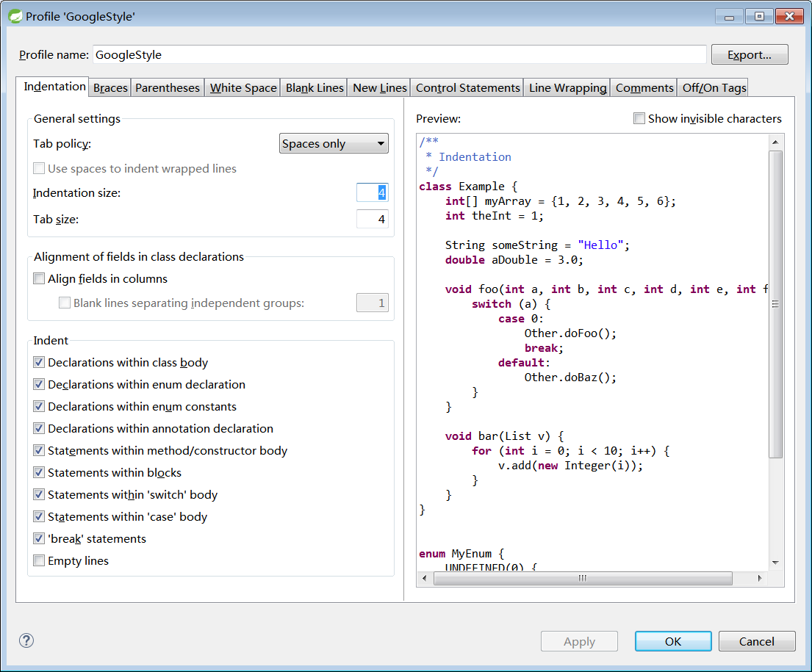Click the Indentation size field
This screenshot has width=812, height=672.
(x=373, y=192)
